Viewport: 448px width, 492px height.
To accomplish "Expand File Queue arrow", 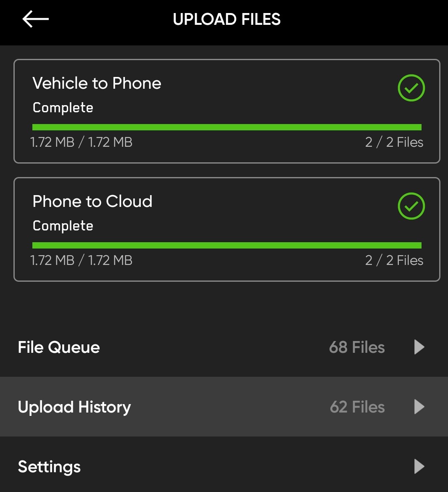I will 419,347.
